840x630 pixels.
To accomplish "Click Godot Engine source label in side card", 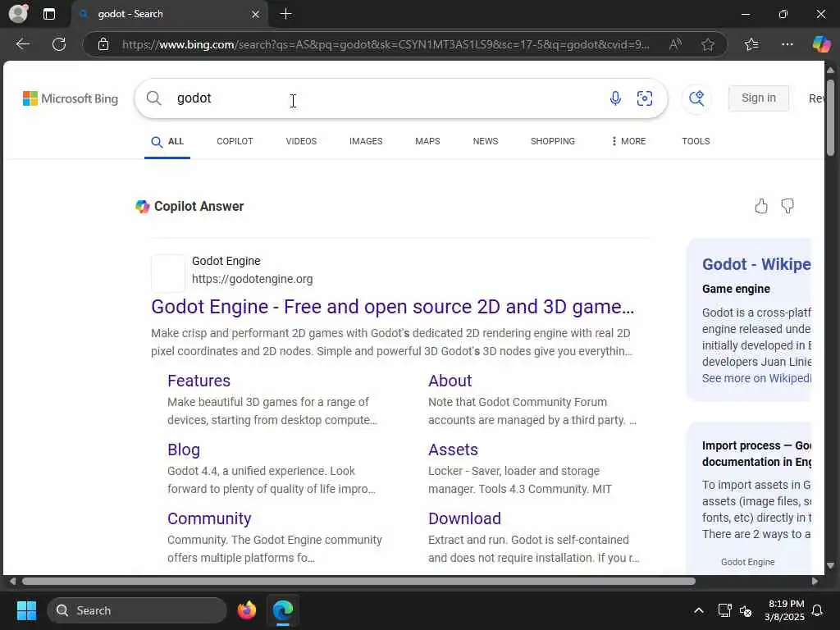I will pos(747,562).
